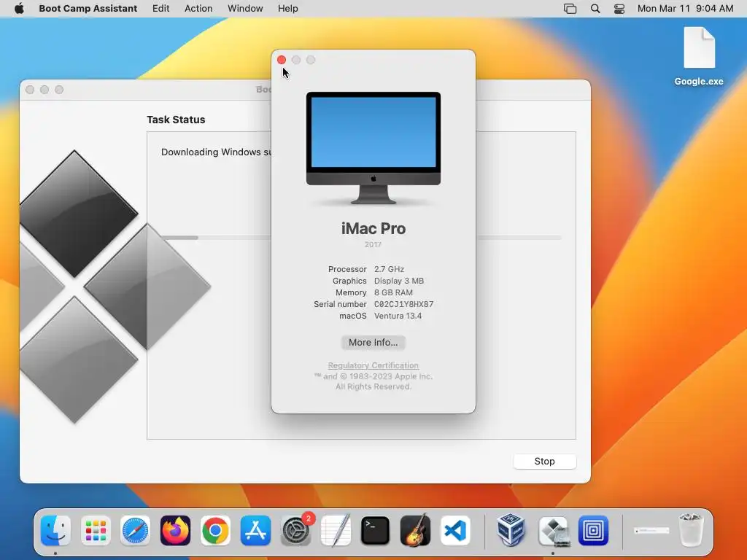Viewport: 747px width, 560px height.
Task: Launch Visual Studio Code from the Dock
Action: click(455, 531)
